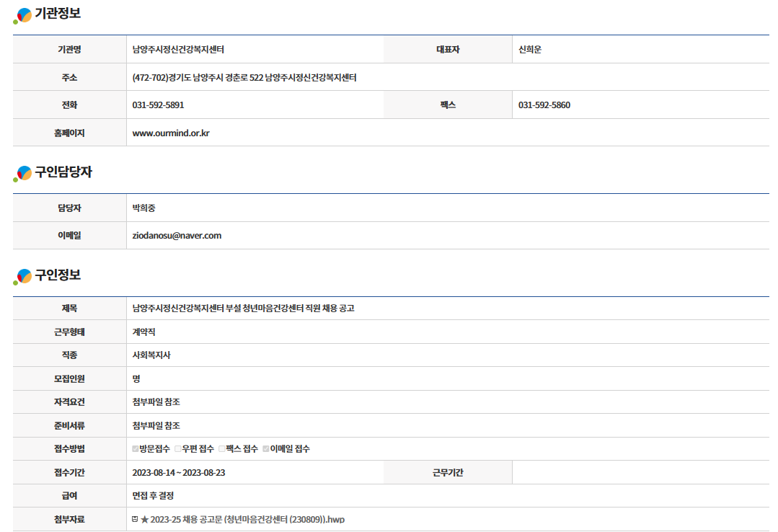Open the www.ourmind.or.kr homepage address

point(171,133)
